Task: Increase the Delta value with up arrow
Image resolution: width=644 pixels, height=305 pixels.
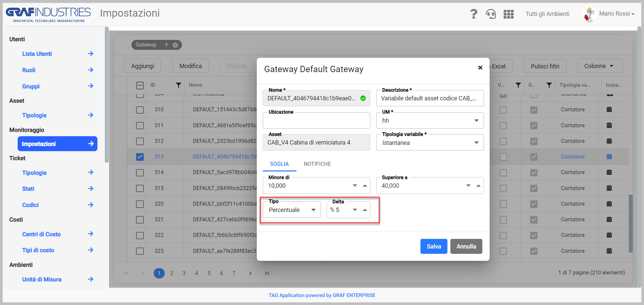Action: coord(365,210)
